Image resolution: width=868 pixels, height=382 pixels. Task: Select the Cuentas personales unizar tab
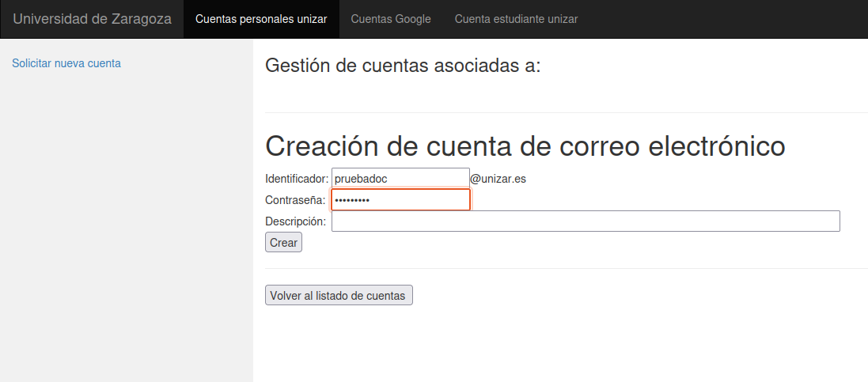click(261, 19)
